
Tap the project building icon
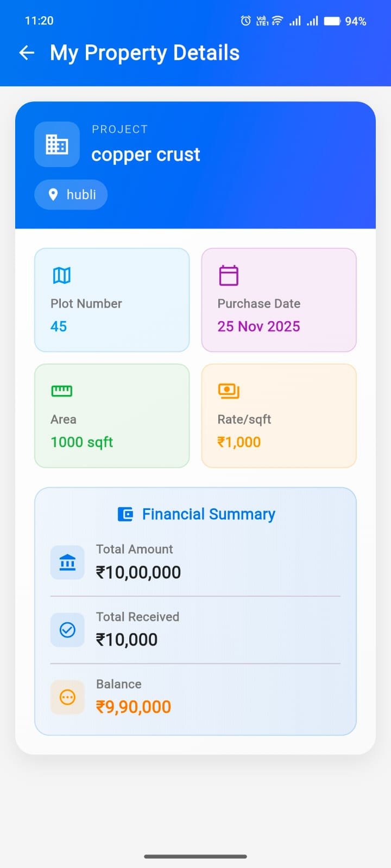tap(57, 144)
